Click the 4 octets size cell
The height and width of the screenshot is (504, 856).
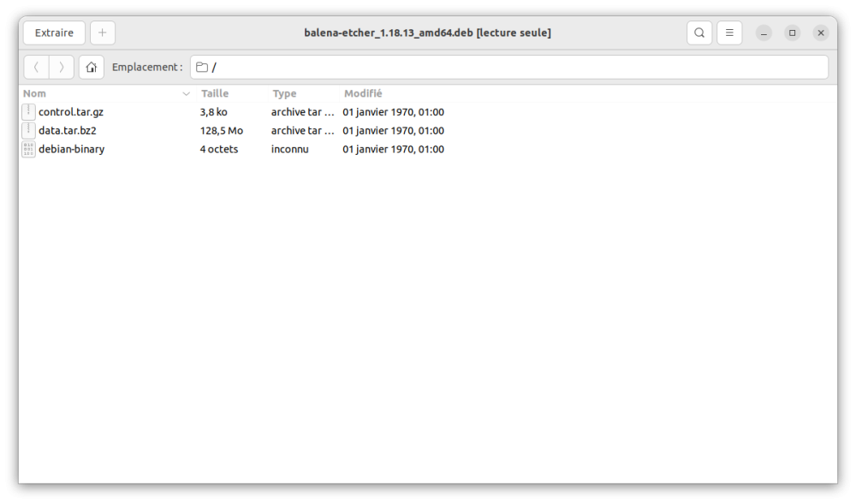pyautogui.click(x=219, y=150)
